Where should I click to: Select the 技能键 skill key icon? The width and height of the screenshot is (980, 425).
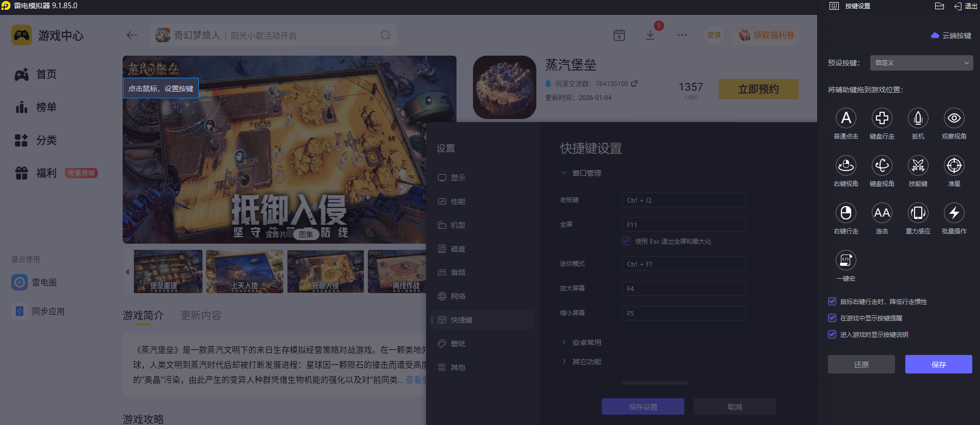[x=918, y=165]
